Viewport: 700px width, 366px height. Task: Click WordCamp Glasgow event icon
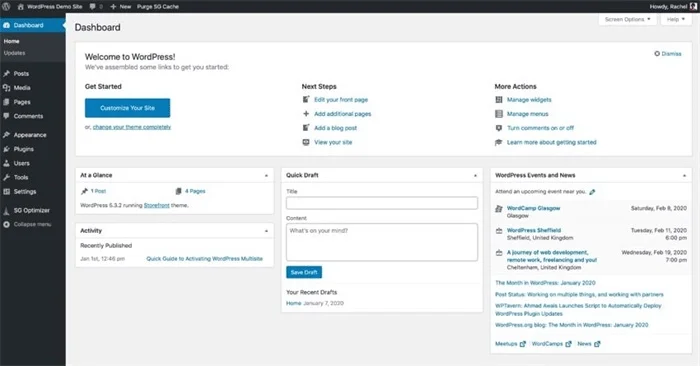click(x=499, y=208)
